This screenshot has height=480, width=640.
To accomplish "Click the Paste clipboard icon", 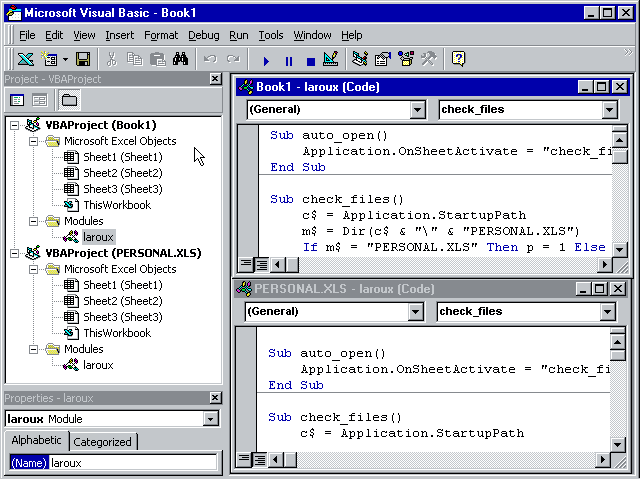I will (157, 59).
